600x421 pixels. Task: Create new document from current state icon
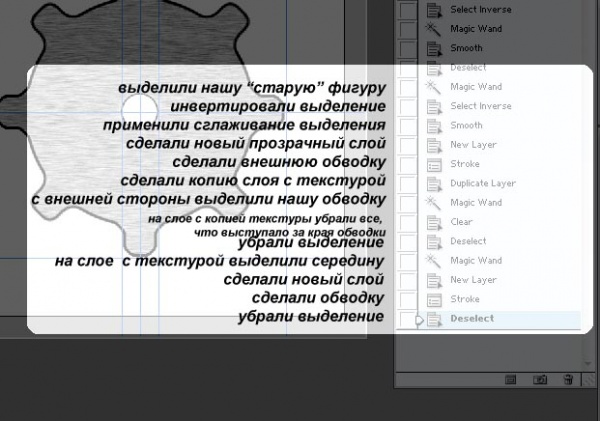511,380
